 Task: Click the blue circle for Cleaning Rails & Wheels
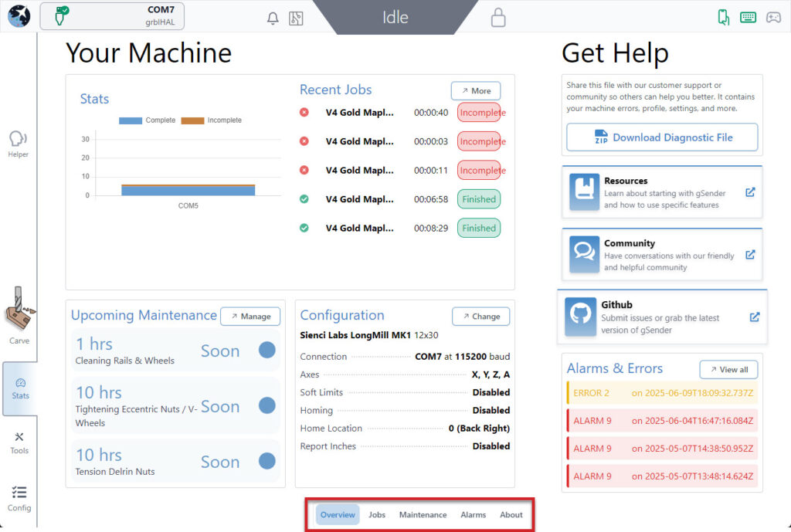[266, 350]
